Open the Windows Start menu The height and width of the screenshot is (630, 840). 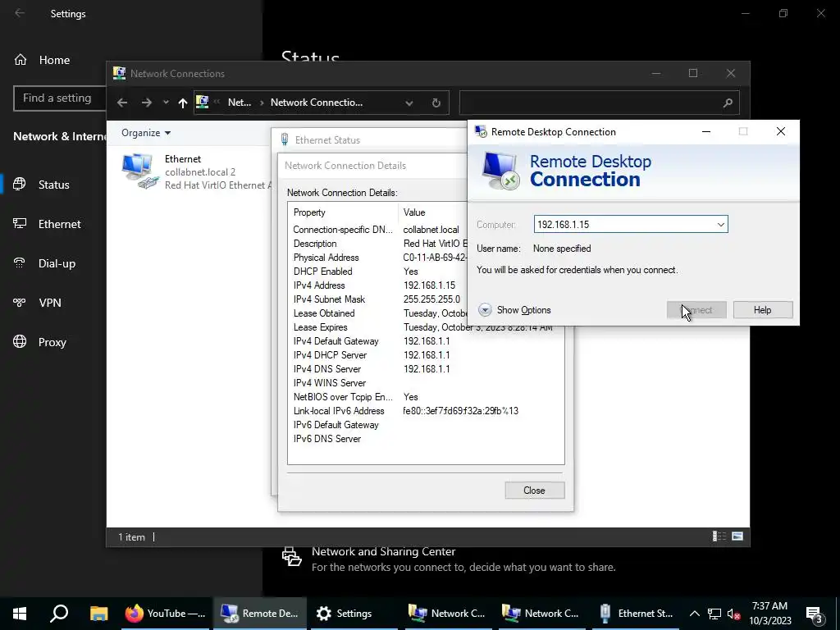tap(20, 614)
